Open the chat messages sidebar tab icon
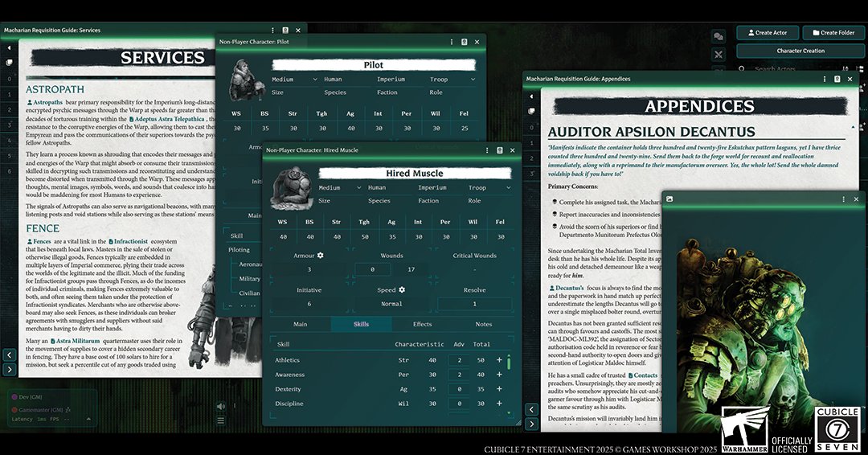Image resolution: width=868 pixels, height=455 pixels. point(718,36)
